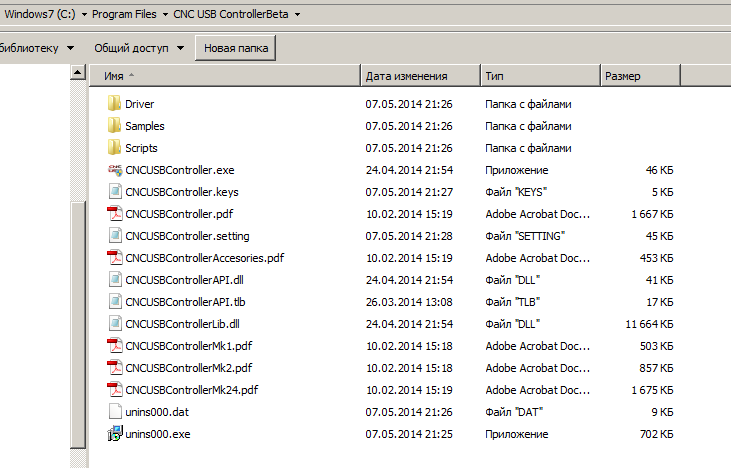The width and height of the screenshot is (731, 468).
Task: Select the CNCUSBController.exe application icon
Action: (x=115, y=170)
